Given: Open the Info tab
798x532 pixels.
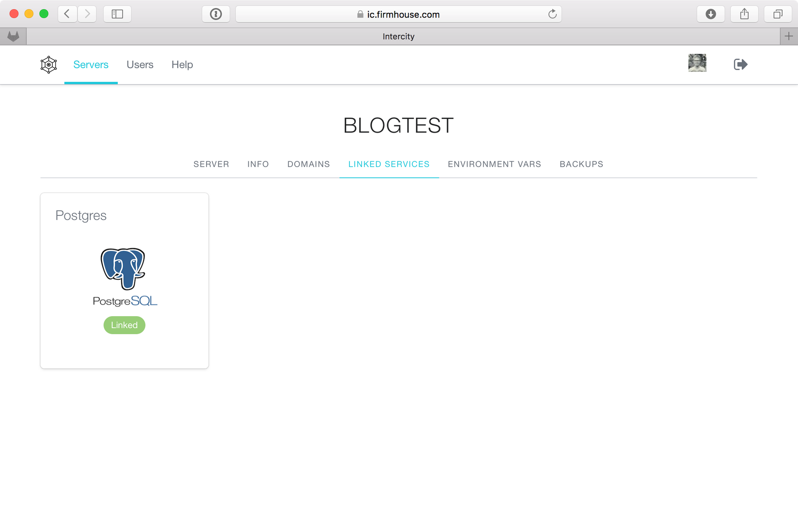Looking at the screenshot, I should click(x=258, y=164).
